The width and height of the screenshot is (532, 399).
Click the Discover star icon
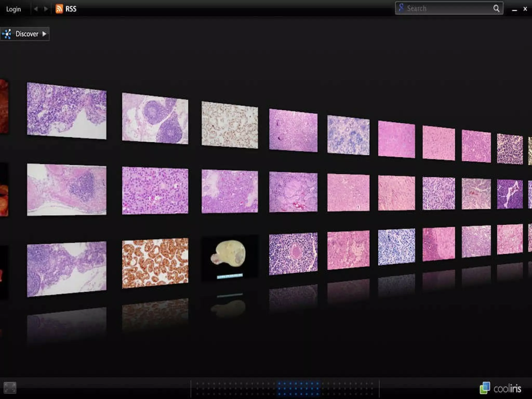click(7, 34)
